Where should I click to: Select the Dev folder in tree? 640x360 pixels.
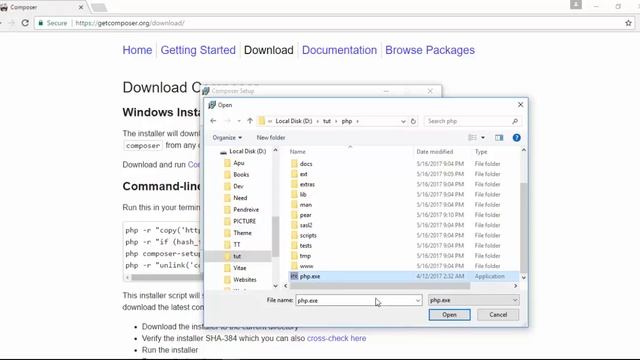pos(238,186)
